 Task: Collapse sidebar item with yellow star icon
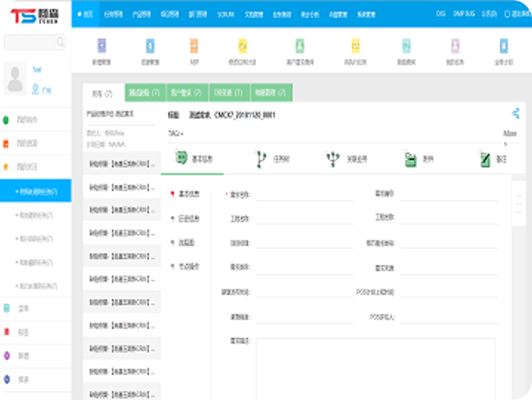tap(35, 167)
